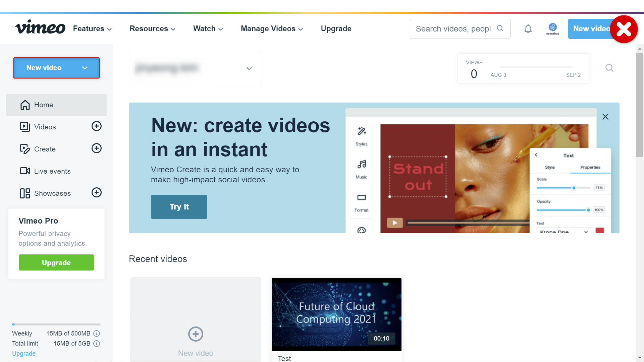Click the views chart line
This screenshot has width=644, height=362.
click(x=536, y=67)
